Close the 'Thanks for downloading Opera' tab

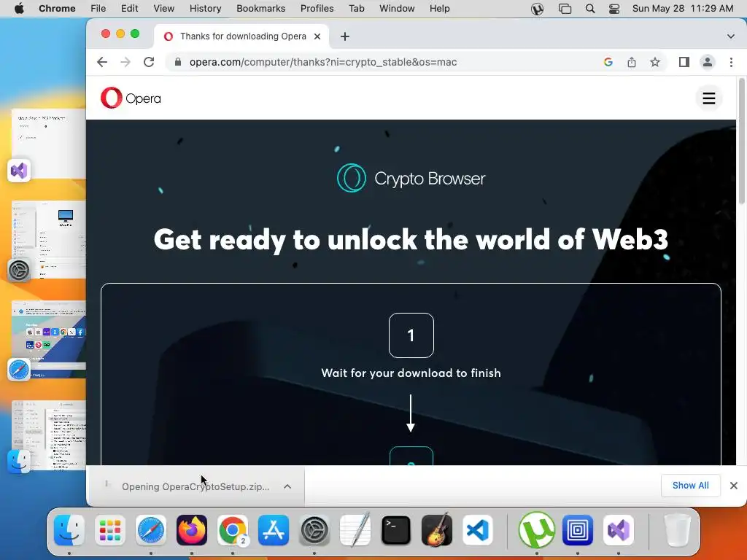[x=317, y=36]
